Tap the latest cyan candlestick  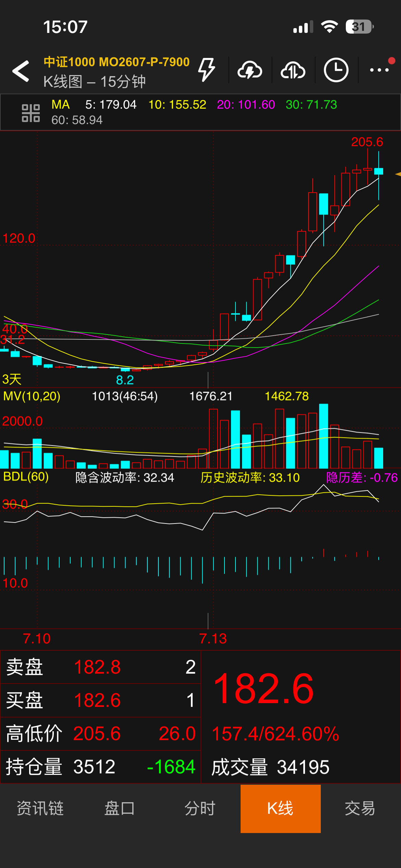pos(379,171)
